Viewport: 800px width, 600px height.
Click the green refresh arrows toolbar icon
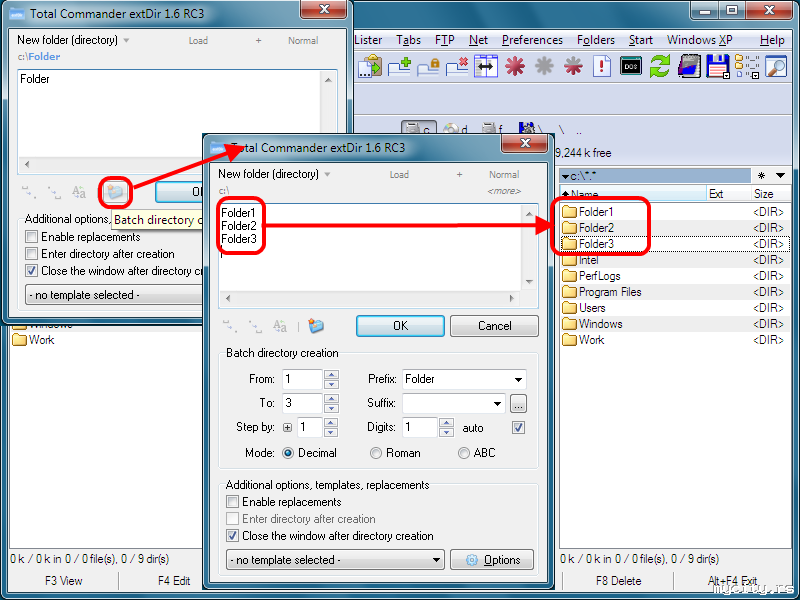660,66
